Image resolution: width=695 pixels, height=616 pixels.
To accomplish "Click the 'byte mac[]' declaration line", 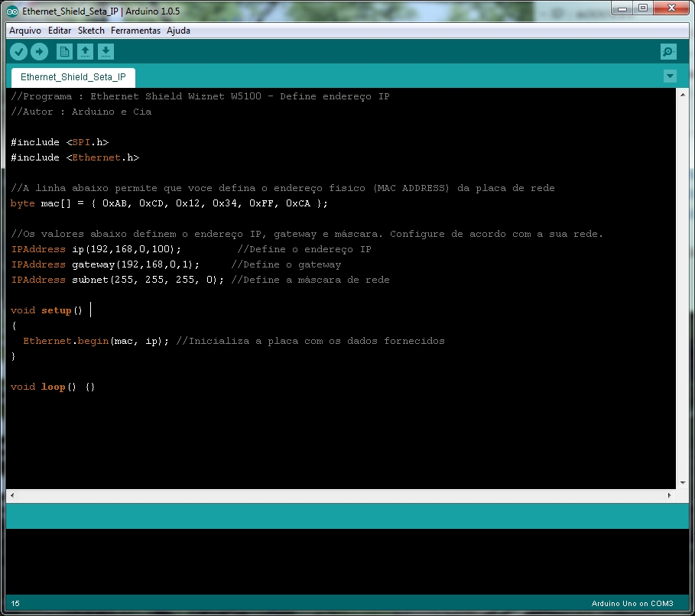I will 169,203.
